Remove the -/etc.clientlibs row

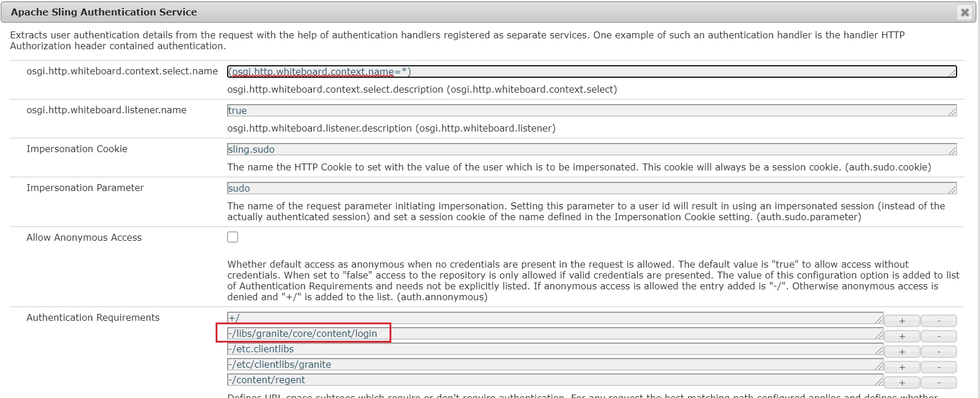(939, 352)
